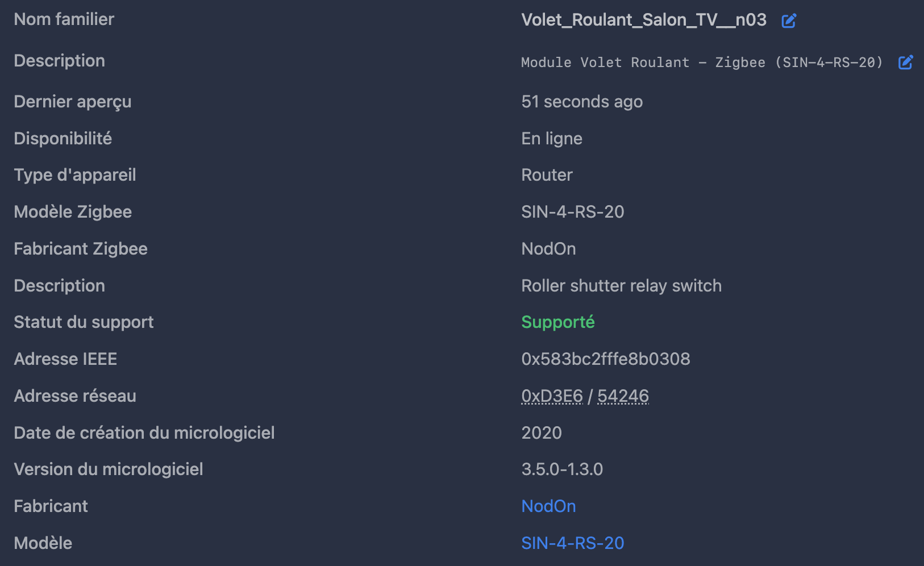Viewport: 924px width, 566px height.
Task: Click the Fabricant Zigbee value NodOn
Action: pos(548,248)
